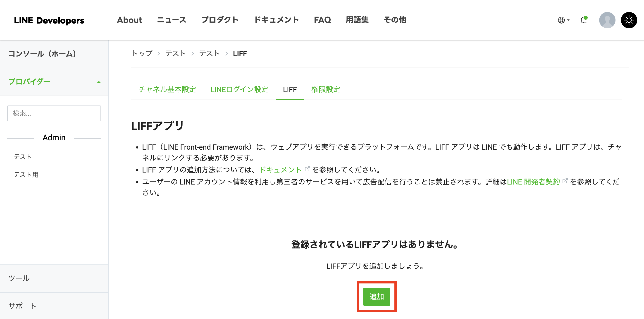Screen dimensions: 644x319
Task: Click 登録されているLIFFアプリはありません text
Action: pyautogui.click(x=374, y=245)
